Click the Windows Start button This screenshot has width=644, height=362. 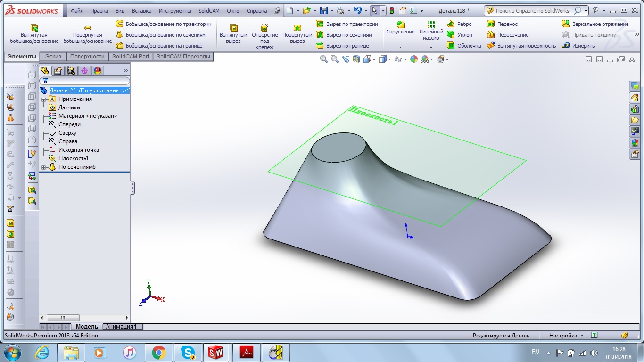[12, 352]
